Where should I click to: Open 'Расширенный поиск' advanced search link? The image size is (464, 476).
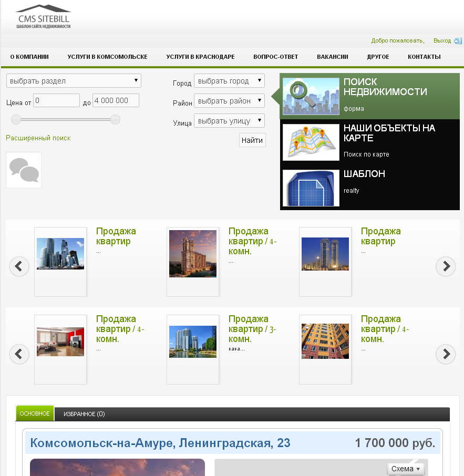tap(38, 138)
